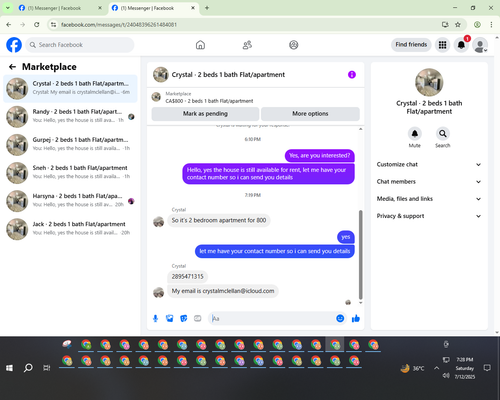Go to the Home feed icon

coord(200,45)
